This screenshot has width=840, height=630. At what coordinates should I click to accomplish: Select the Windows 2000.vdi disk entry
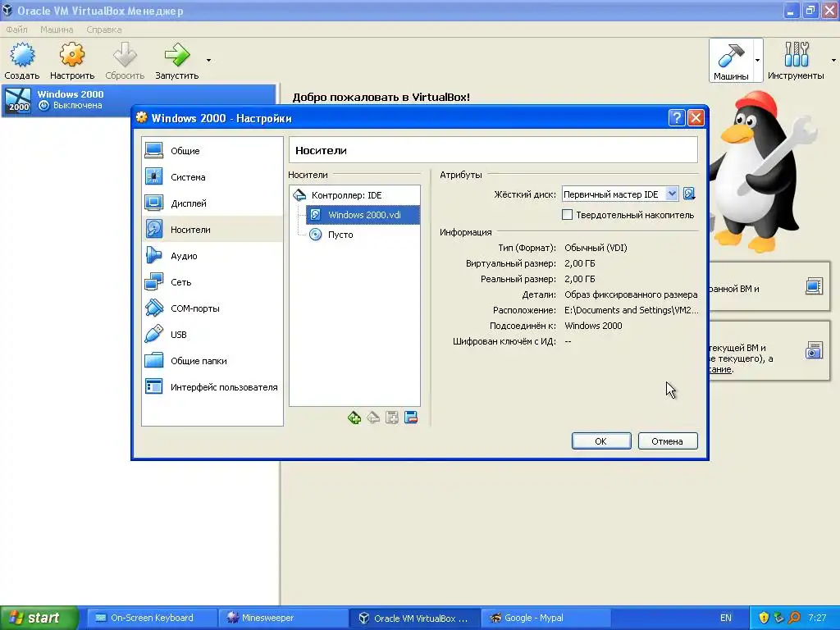(x=363, y=215)
